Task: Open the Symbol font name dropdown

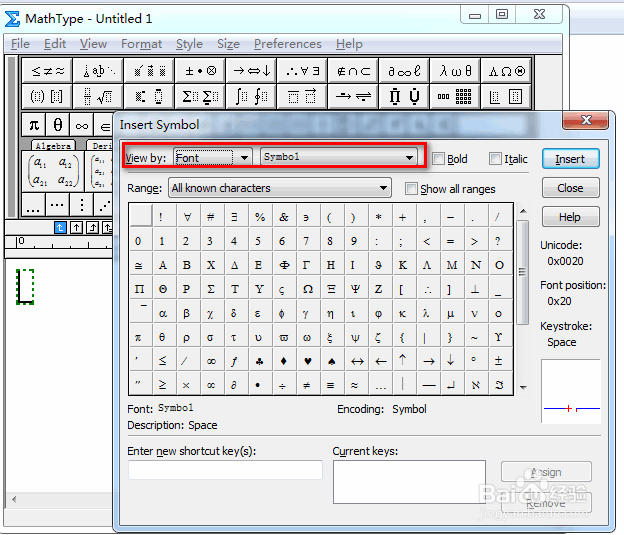Action: tap(339, 157)
